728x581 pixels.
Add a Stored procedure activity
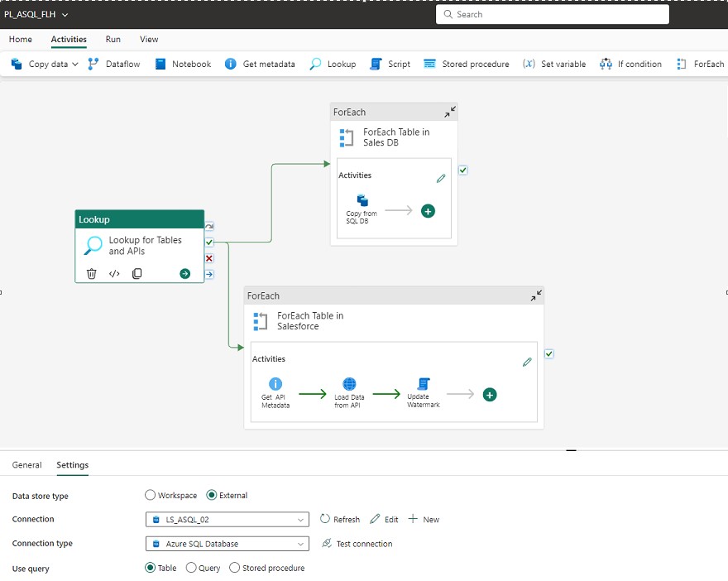pos(466,64)
